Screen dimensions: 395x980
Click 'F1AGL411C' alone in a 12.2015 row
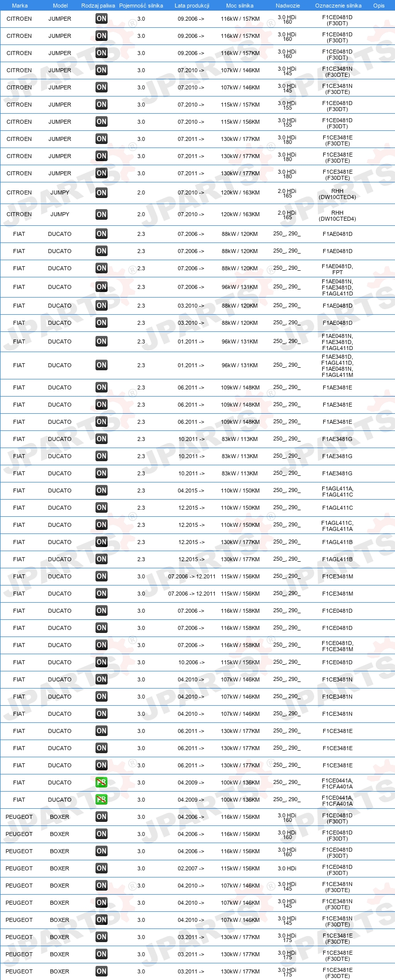click(337, 508)
